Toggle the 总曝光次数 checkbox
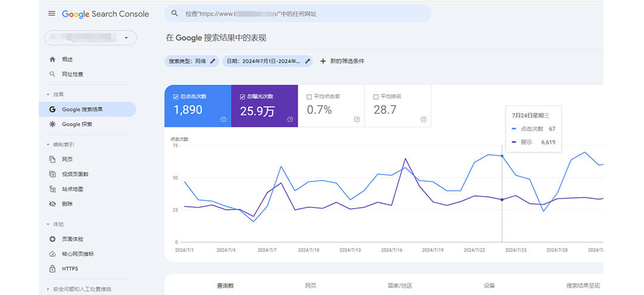This screenshot has width=644, height=295. tap(243, 97)
